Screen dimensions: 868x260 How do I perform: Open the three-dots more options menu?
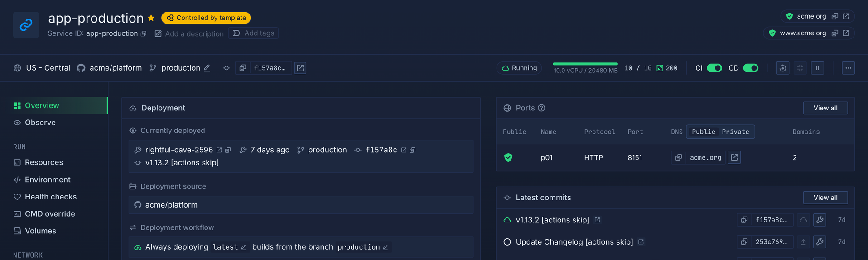[848, 68]
